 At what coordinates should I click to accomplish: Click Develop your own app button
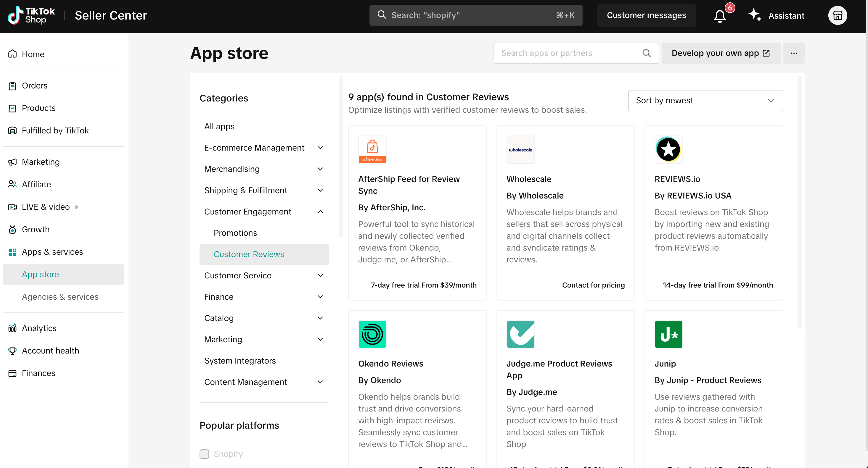721,53
